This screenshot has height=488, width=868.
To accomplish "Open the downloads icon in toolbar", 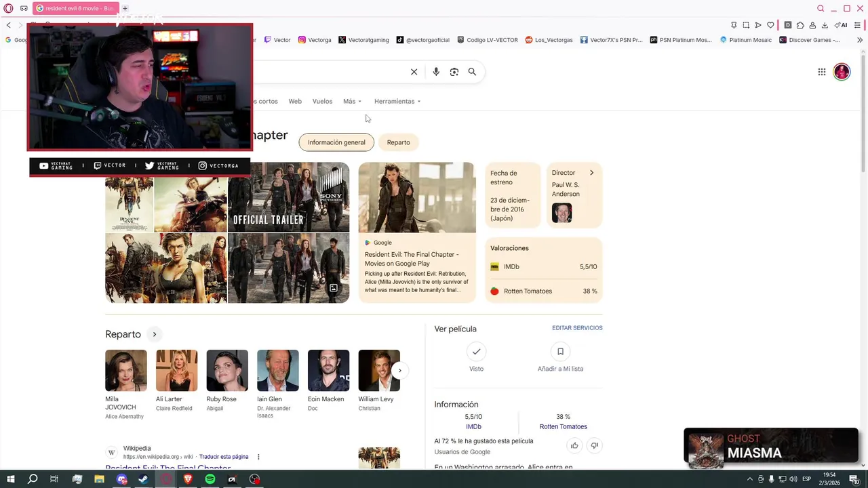I will pyautogui.click(x=825, y=25).
